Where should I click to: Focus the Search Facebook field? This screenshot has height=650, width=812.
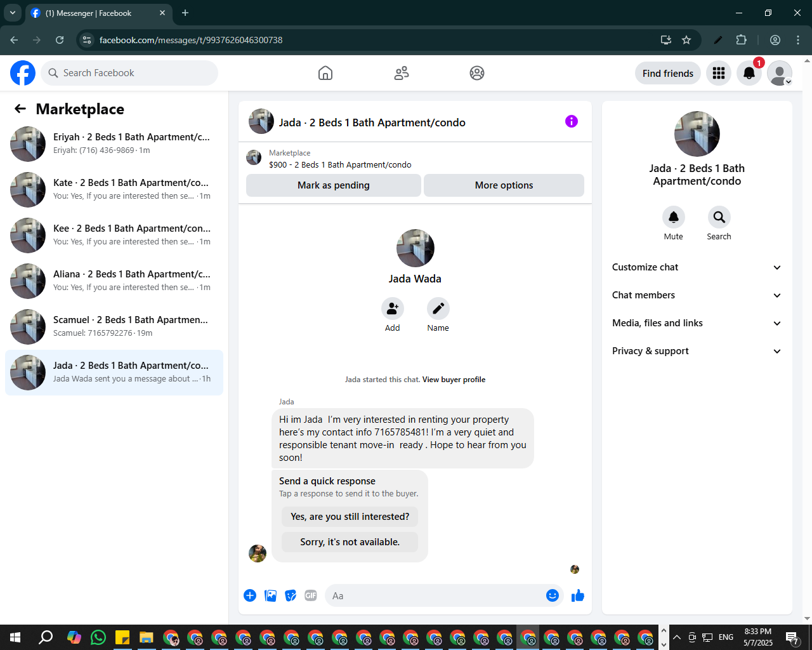pos(129,73)
